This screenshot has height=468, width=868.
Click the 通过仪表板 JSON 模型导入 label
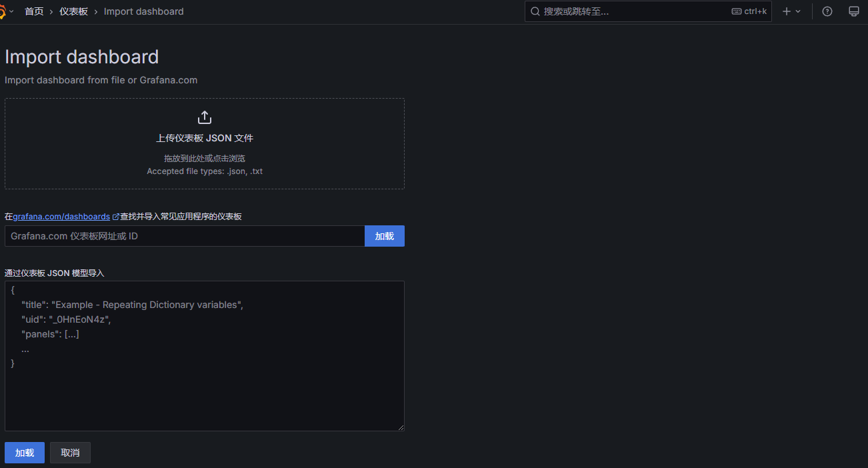pyautogui.click(x=55, y=273)
